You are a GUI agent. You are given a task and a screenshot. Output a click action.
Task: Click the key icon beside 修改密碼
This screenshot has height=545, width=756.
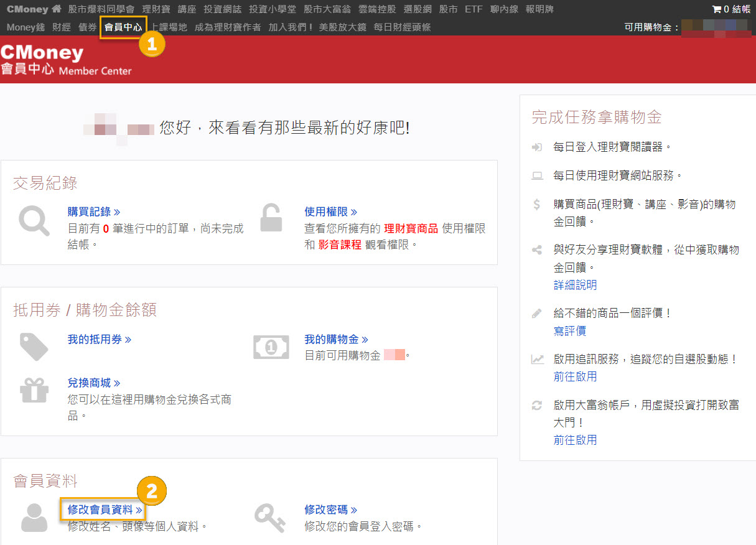pyautogui.click(x=270, y=517)
